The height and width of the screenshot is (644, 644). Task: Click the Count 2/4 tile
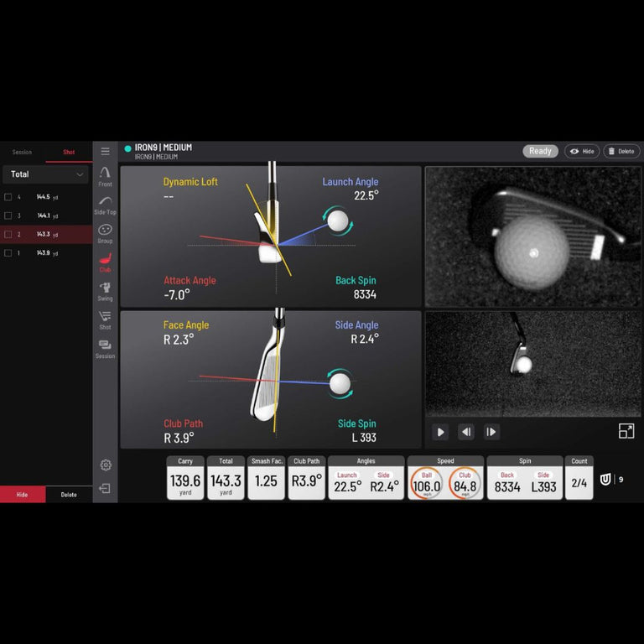click(579, 478)
